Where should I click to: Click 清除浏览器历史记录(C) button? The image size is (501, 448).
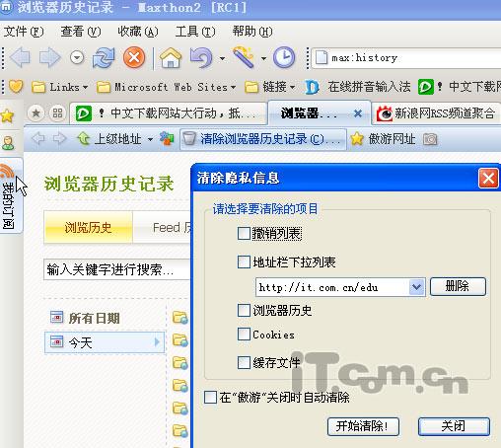tap(263, 139)
